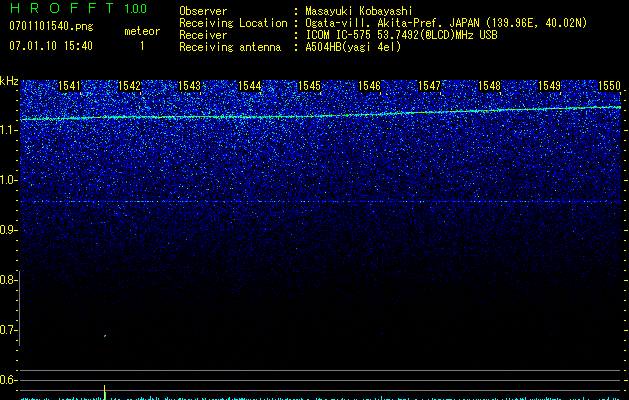Click the Receiver label
Screen dimensions: 629x400
pyautogui.click(x=203, y=35)
